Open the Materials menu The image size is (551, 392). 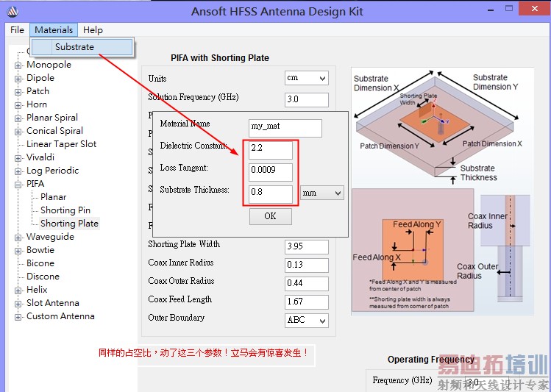tap(54, 30)
